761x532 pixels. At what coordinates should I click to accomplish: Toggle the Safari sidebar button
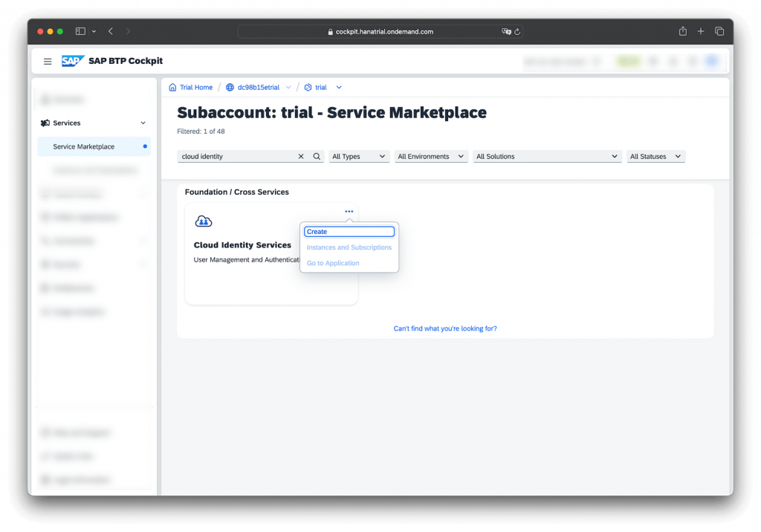tap(80, 31)
